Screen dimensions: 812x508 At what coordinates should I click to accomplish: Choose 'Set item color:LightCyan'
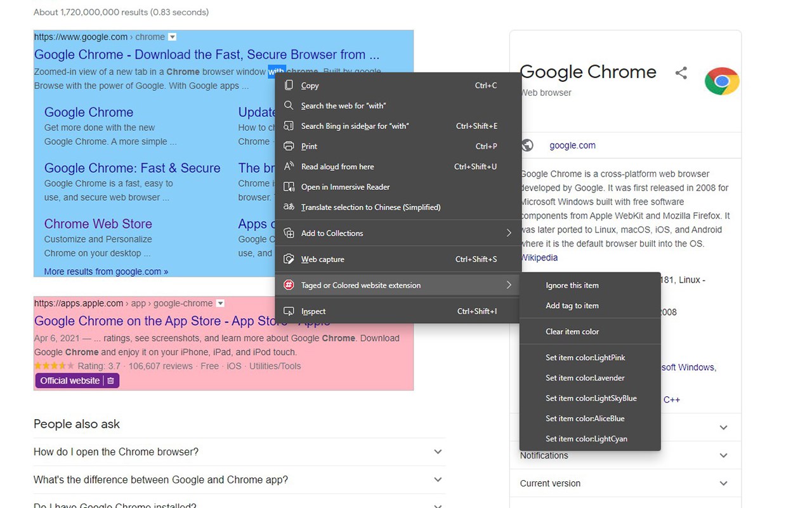[590, 439]
